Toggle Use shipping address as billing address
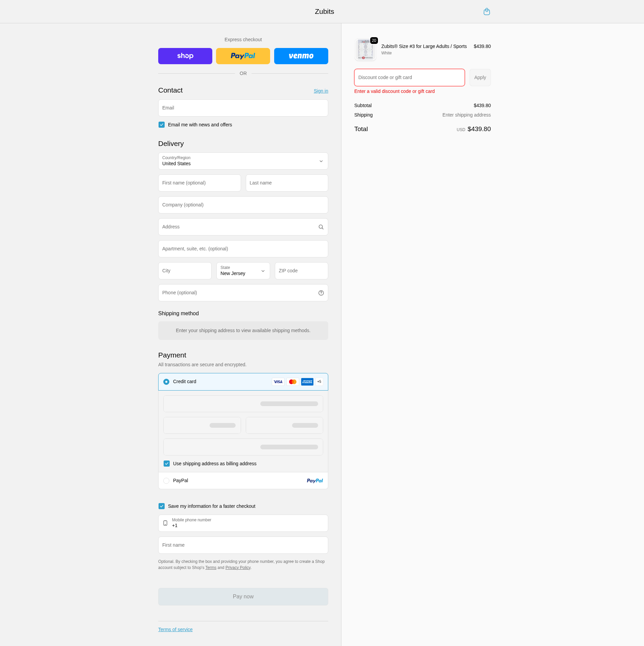The height and width of the screenshot is (646, 644). (x=167, y=464)
